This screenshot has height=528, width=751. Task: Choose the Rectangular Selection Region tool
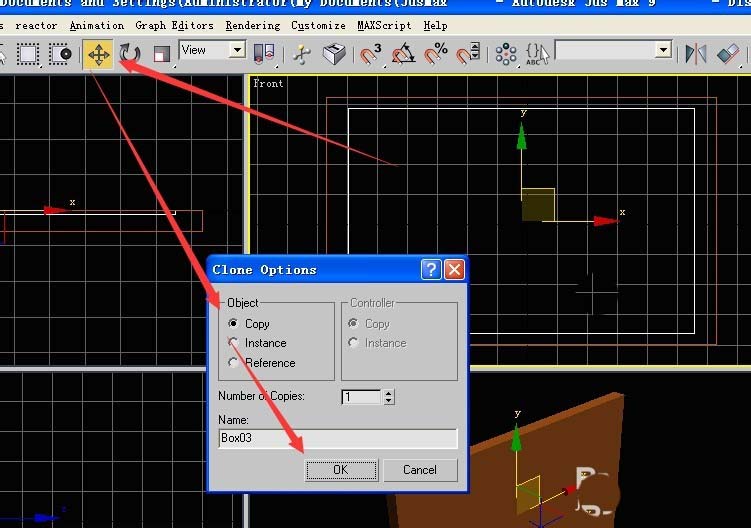pyautogui.click(x=28, y=54)
